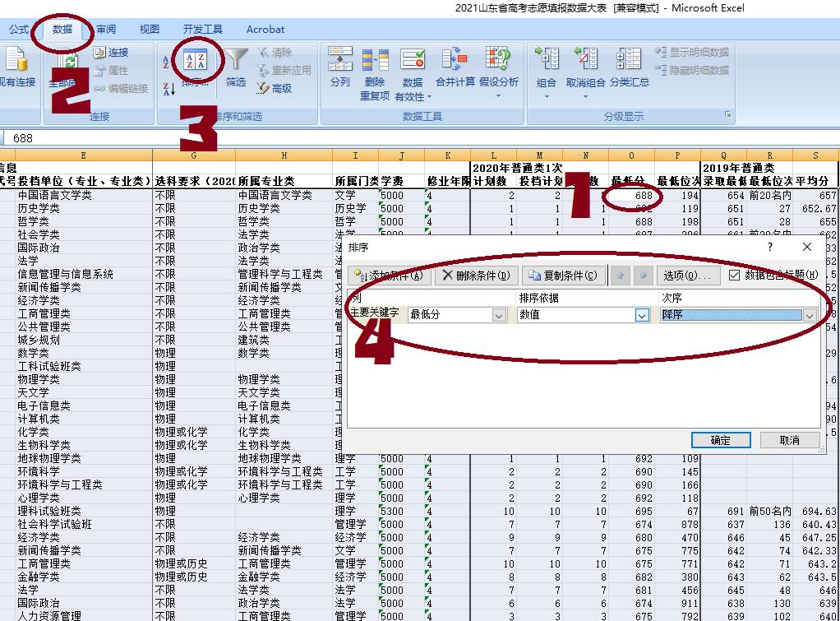Click the Filter (筛选) funnel icon
The height and width of the screenshot is (621, 840).
[x=236, y=59]
